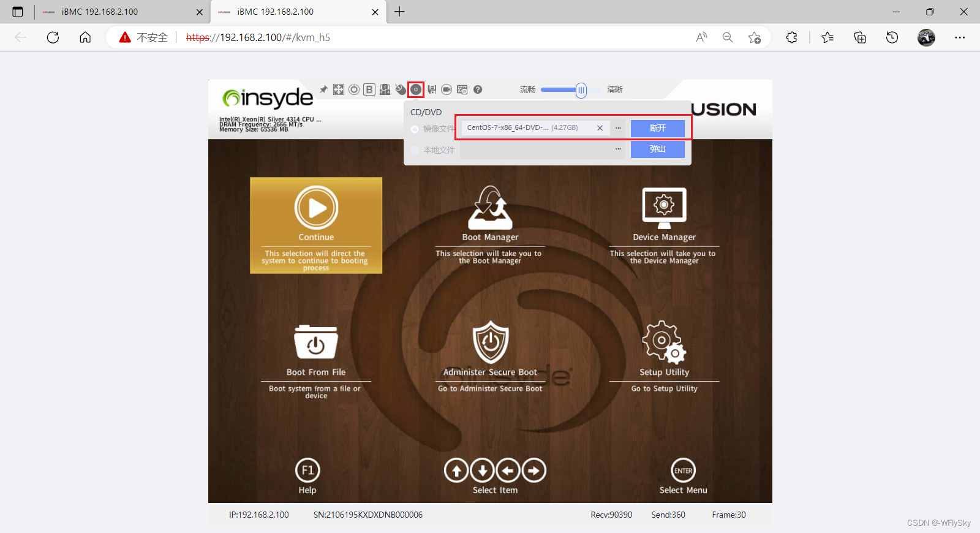The width and height of the screenshot is (980, 533).
Task: Click the 弹出 eject button
Action: click(x=658, y=149)
